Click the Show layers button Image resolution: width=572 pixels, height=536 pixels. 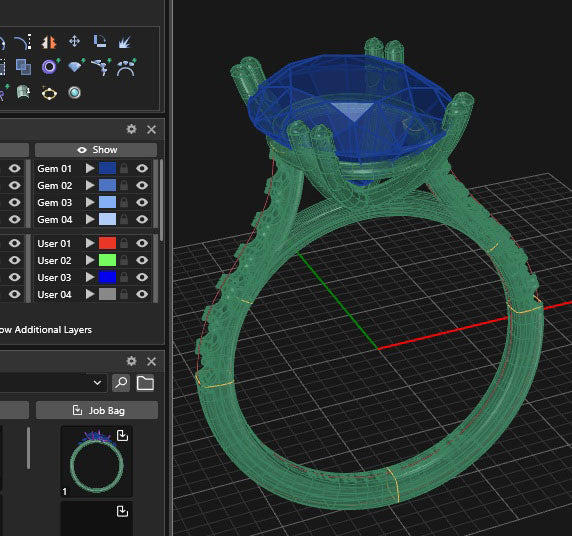point(96,150)
